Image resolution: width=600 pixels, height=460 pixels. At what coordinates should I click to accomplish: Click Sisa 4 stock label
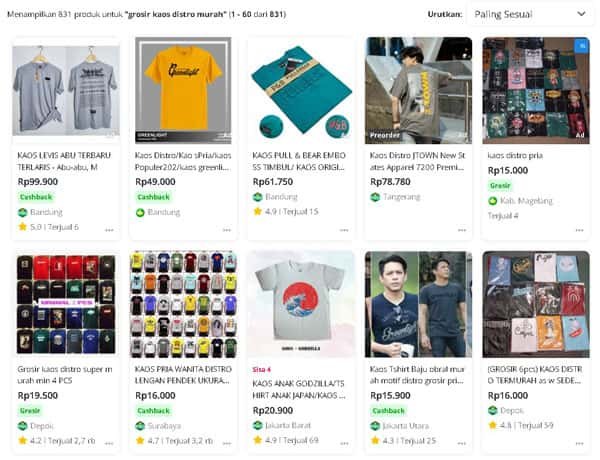(261, 370)
